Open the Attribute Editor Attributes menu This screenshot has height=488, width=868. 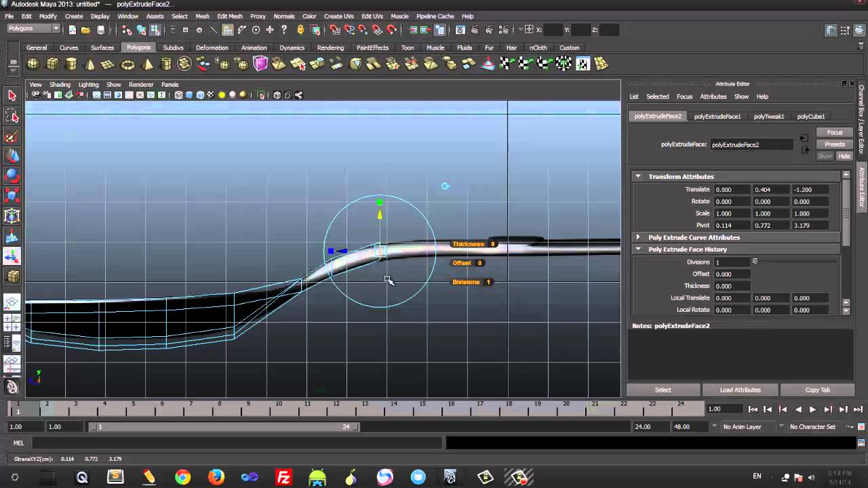click(x=713, y=96)
